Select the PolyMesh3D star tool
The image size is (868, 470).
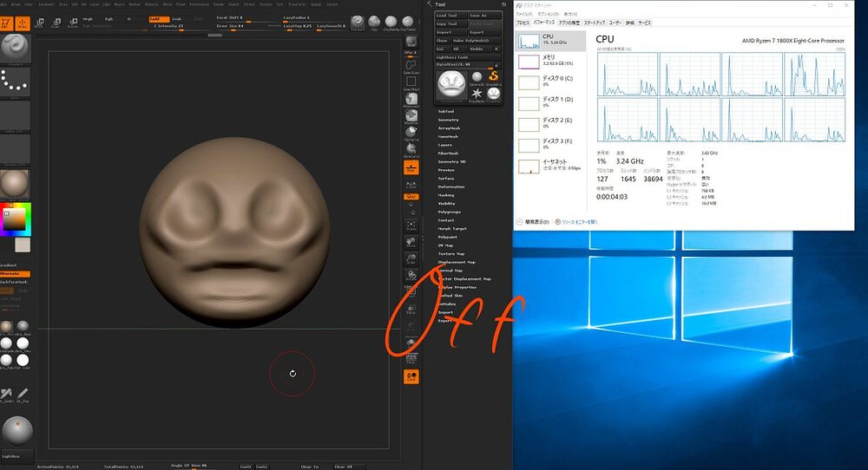coord(477,94)
